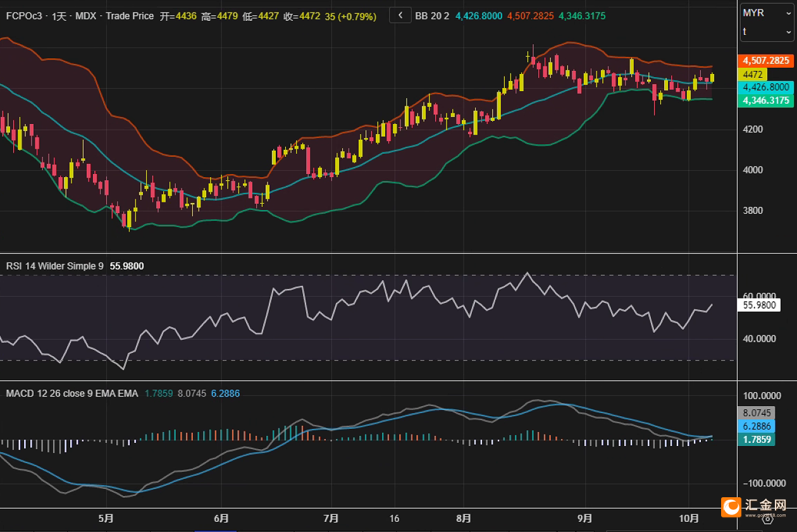Click the orange 4,507.2825 upper band price tag
This screenshot has height=532, width=797.
pyautogui.click(x=766, y=61)
